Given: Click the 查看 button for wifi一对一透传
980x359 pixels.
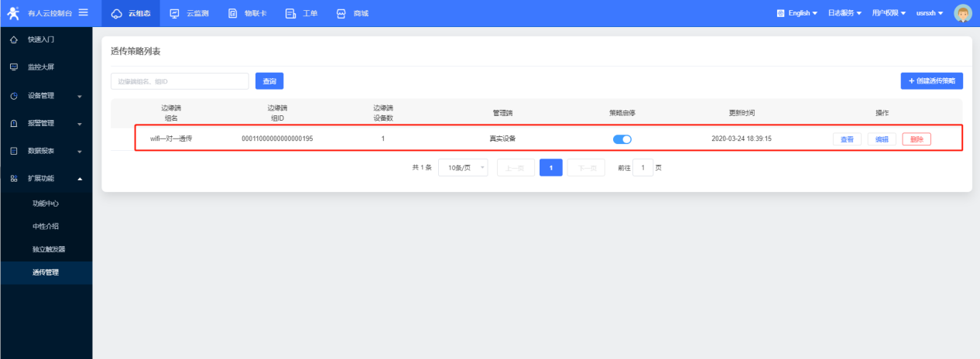Looking at the screenshot, I should tap(847, 139).
